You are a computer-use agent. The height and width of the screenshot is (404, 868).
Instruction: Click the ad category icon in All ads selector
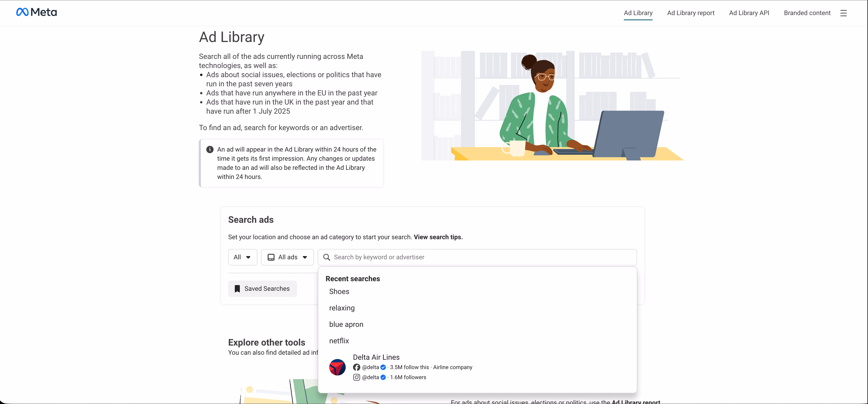272,257
